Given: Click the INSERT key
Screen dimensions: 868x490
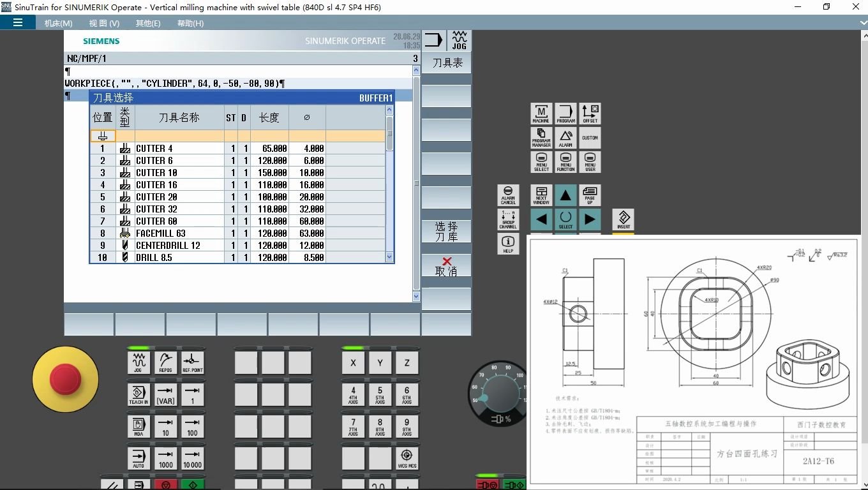Looking at the screenshot, I should (x=624, y=219).
